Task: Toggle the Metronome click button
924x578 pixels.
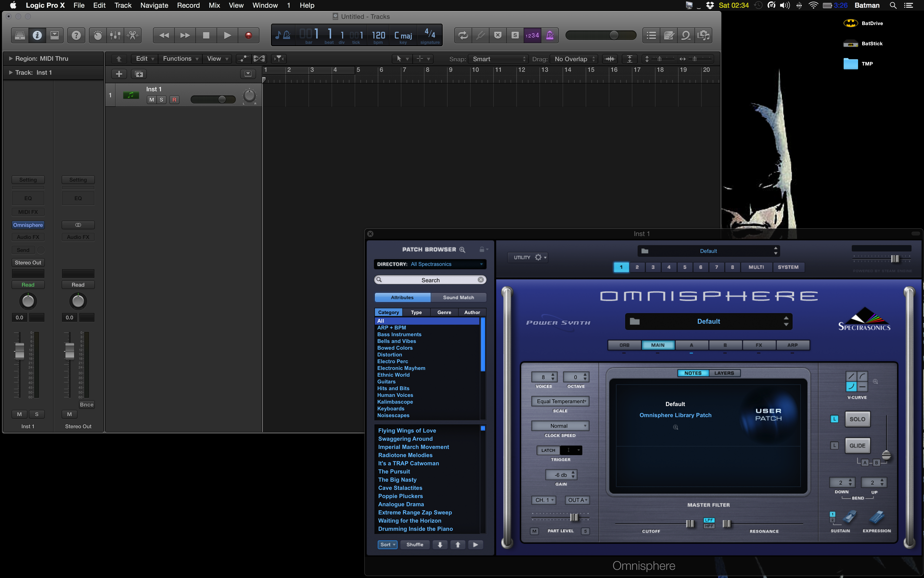Action: [550, 36]
